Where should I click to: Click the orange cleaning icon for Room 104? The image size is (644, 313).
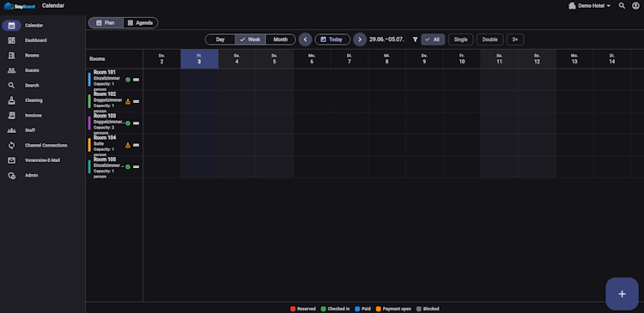click(128, 145)
